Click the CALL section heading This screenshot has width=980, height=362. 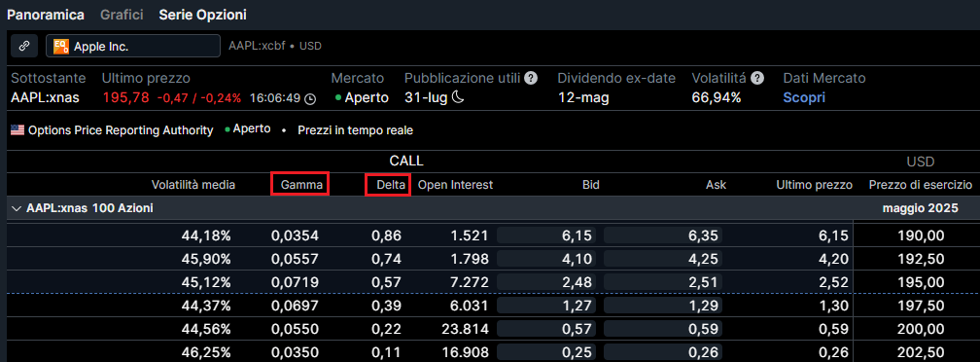point(406,161)
